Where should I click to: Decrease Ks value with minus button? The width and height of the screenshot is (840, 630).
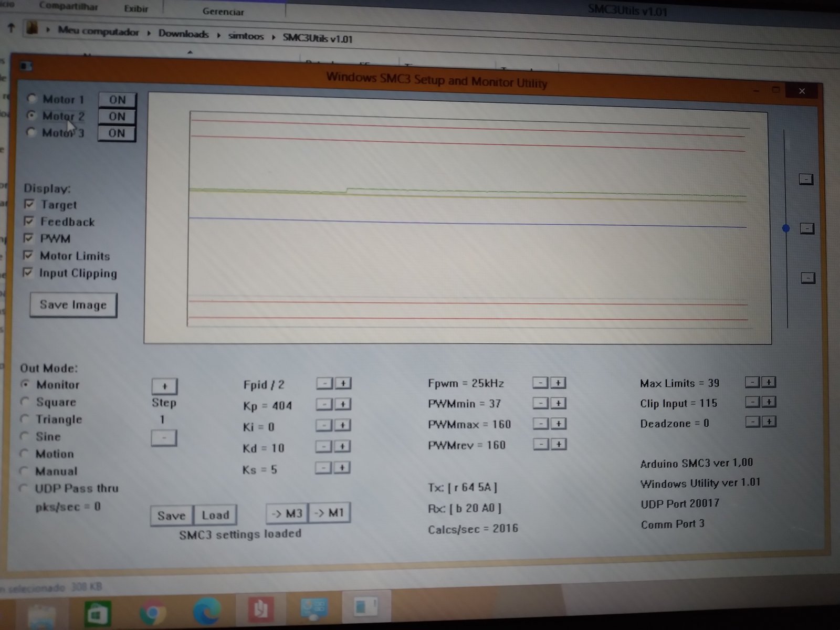click(323, 467)
